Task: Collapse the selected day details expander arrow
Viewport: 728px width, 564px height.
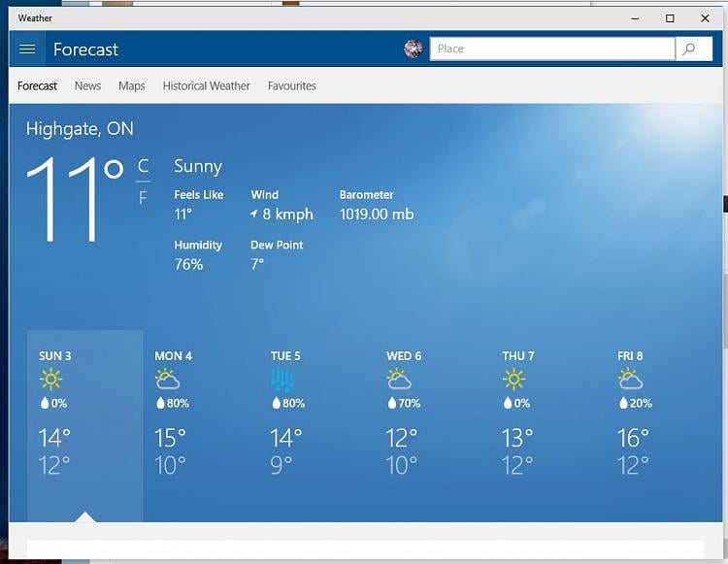Action: pyautogui.click(x=85, y=516)
